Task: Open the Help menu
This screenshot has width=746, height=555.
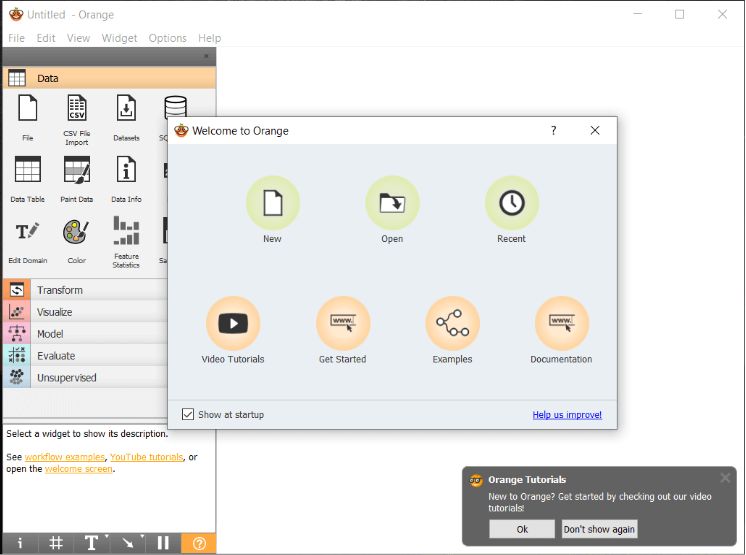Action: (x=209, y=38)
